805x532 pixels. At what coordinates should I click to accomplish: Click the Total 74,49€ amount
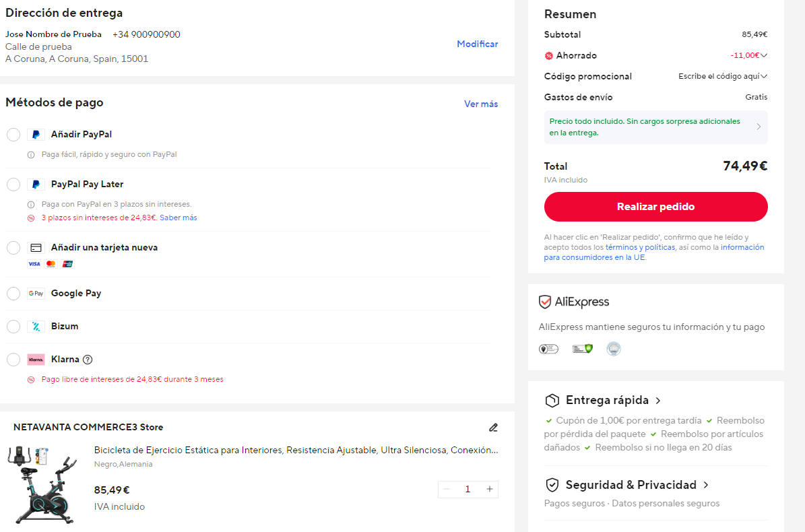(745, 166)
